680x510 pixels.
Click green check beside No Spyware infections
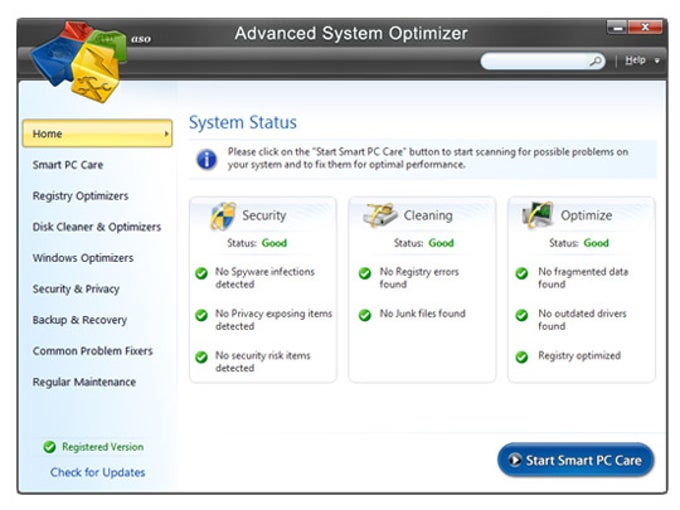pos(201,273)
